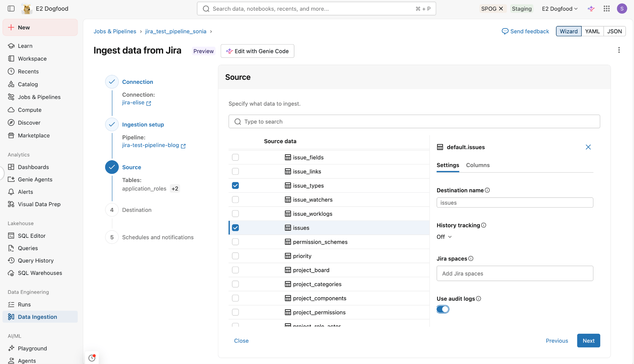Open the E2 Dogfood workspace dropdown
634x364 pixels.
560,9
